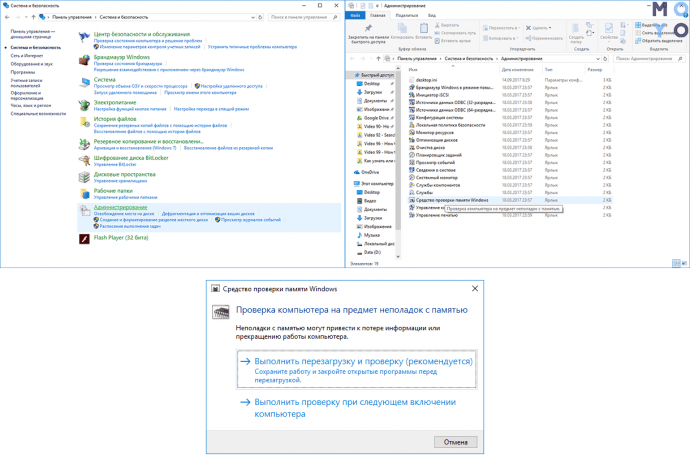The image size is (690, 466).
Task: Open Центр безопасности и обслуживания flag icon
Action: [84, 37]
